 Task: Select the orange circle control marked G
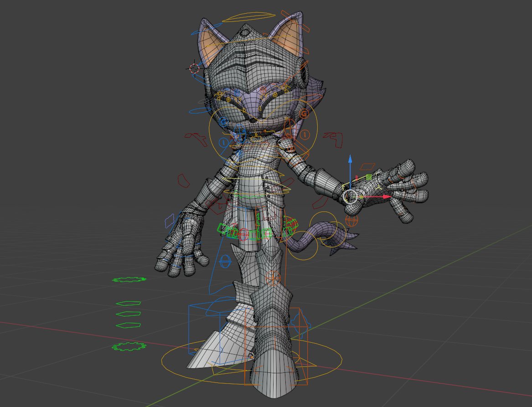[304, 114]
